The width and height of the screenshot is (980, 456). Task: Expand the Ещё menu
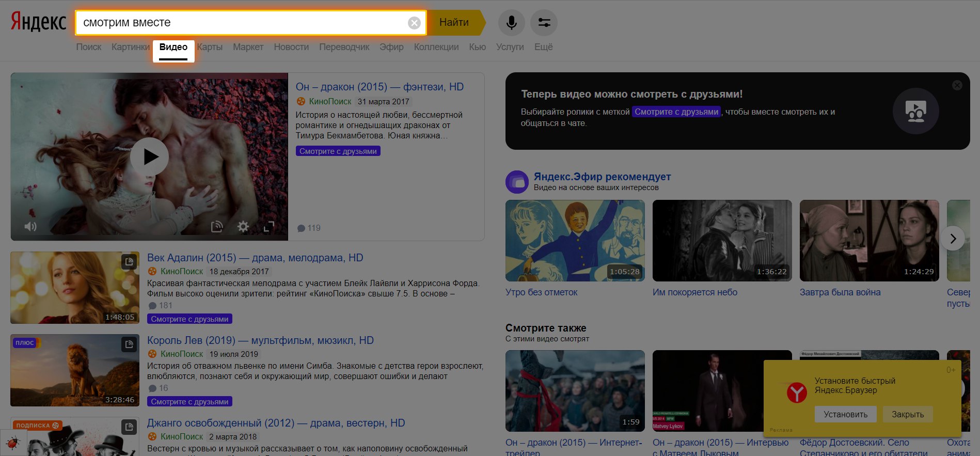(543, 47)
